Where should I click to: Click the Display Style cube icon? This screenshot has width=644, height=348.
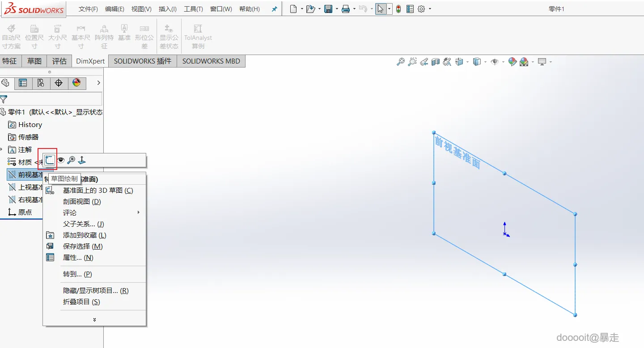[477, 62]
